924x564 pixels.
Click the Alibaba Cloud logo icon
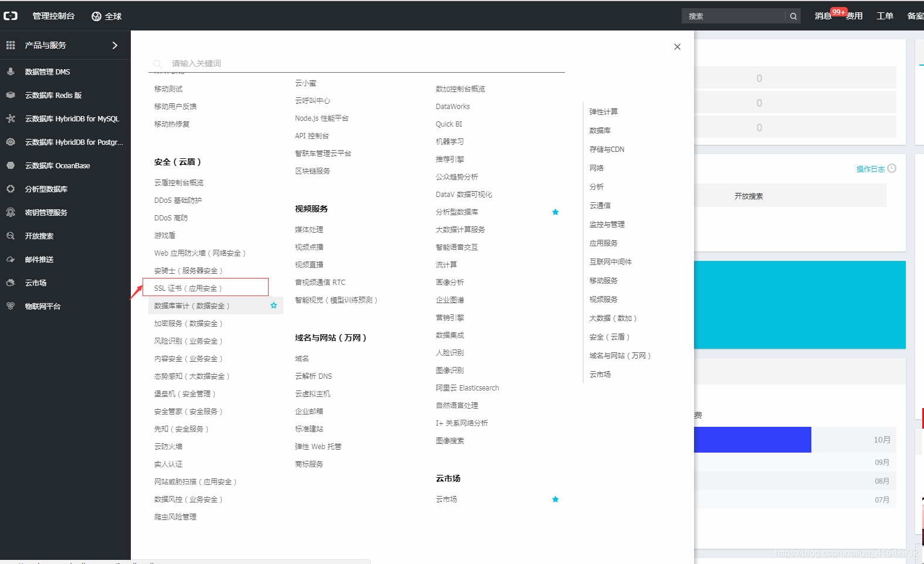click(11, 16)
